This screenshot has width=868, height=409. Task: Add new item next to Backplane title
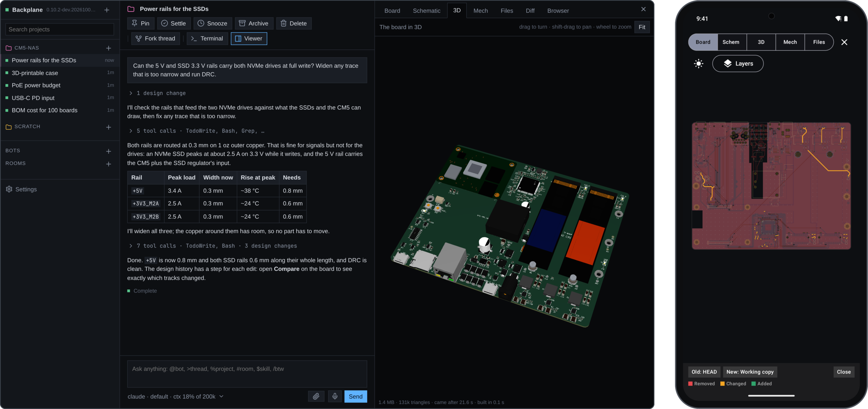(x=107, y=10)
